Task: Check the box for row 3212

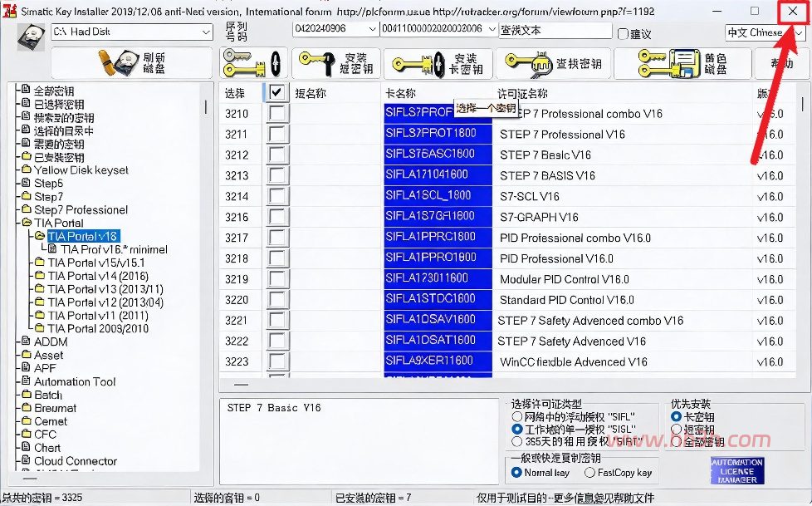Action: click(276, 155)
